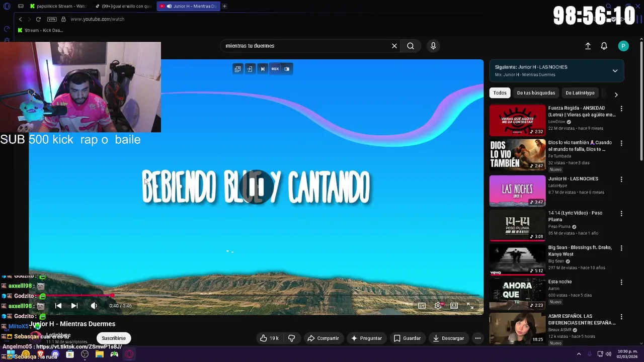Open ASMR ESPAÑOL video thumbnail
644x362 pixels.
pyautogui.click(x=517, y=328)
